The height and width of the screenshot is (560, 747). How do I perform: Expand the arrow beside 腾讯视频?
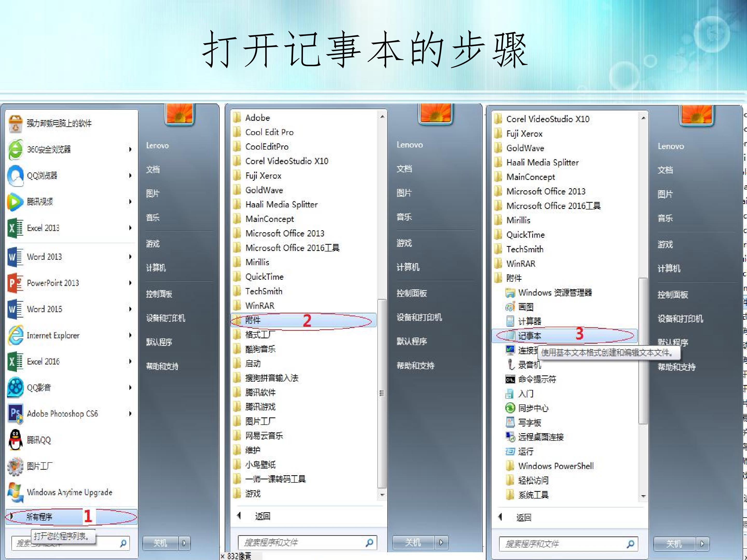[130, 201]
